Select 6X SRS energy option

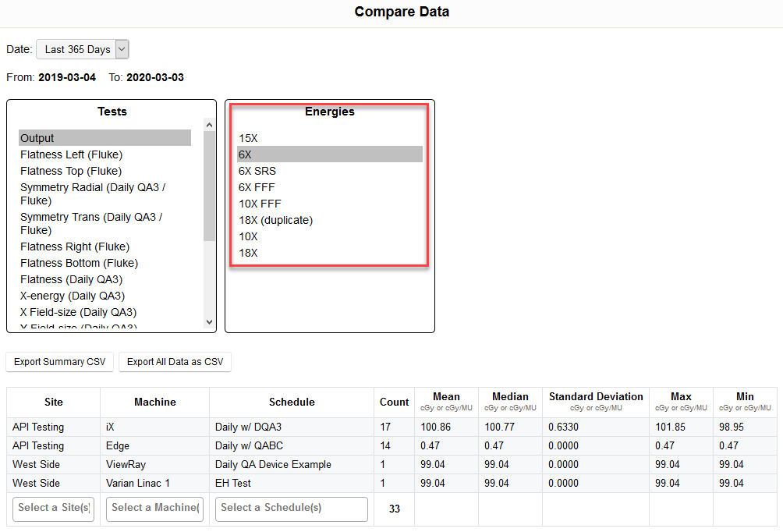point(257,171)
